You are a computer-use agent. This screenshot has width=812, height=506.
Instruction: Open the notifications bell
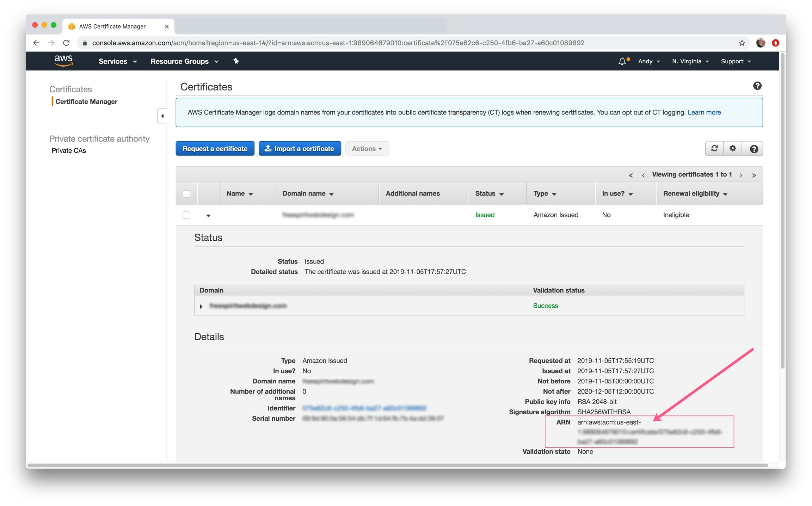tap(622, 61)
